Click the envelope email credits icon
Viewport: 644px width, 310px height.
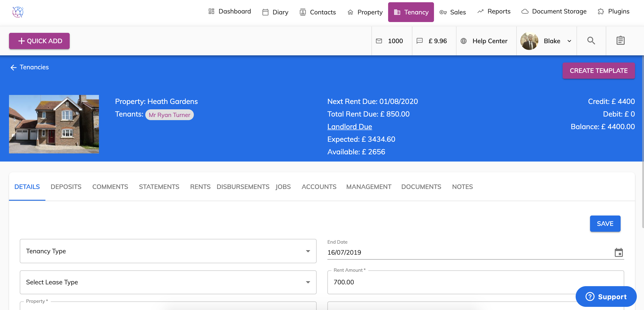379,41
